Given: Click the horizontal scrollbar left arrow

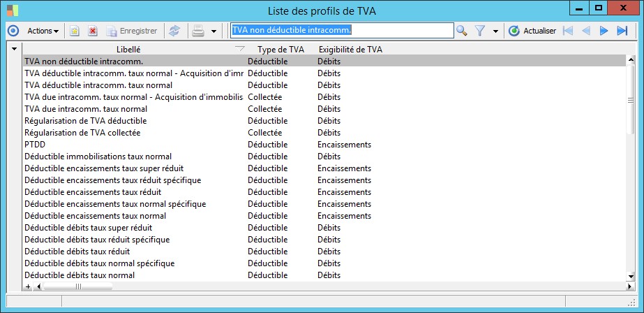Looking at the screenshot, I should click(39, 286).
